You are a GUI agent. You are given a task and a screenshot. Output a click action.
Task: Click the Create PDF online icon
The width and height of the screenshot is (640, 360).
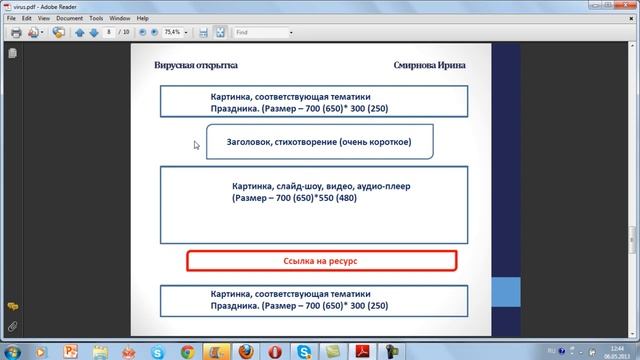point(33,32)
